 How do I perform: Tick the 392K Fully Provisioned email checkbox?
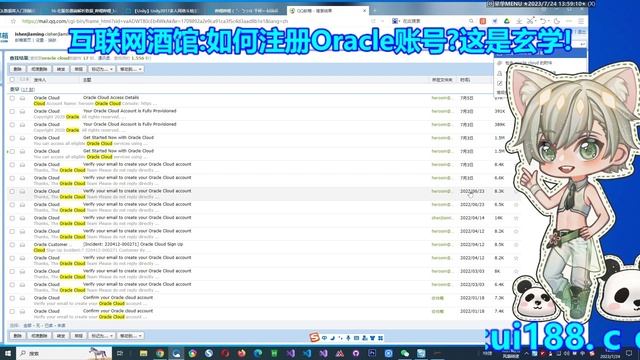pos(12,111)
